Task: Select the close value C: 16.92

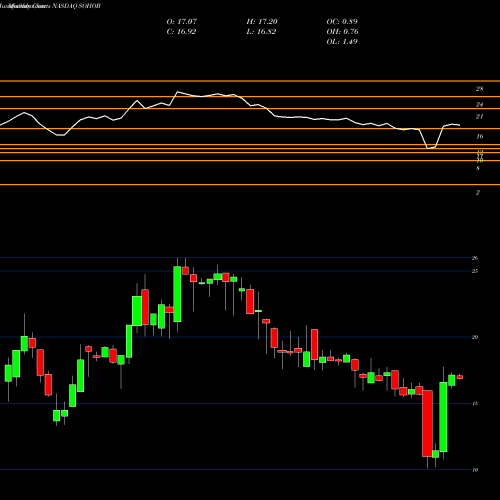Action: coord(181,32)
